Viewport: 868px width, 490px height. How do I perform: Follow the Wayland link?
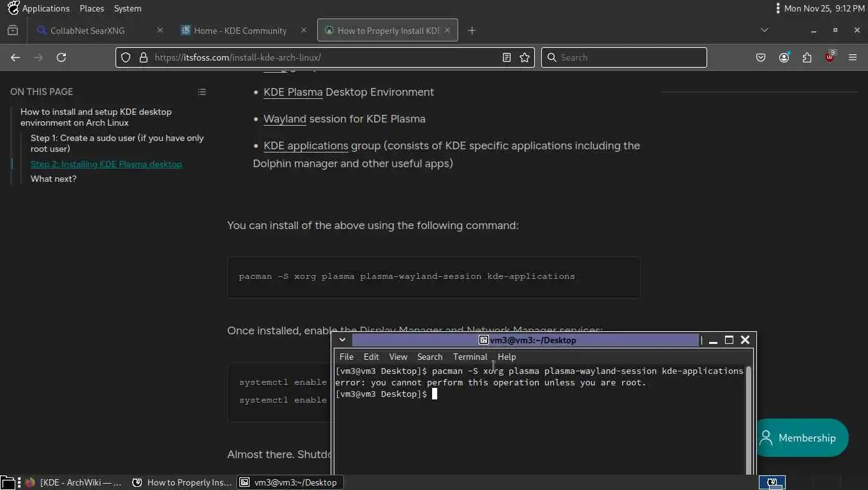(285, 119)
